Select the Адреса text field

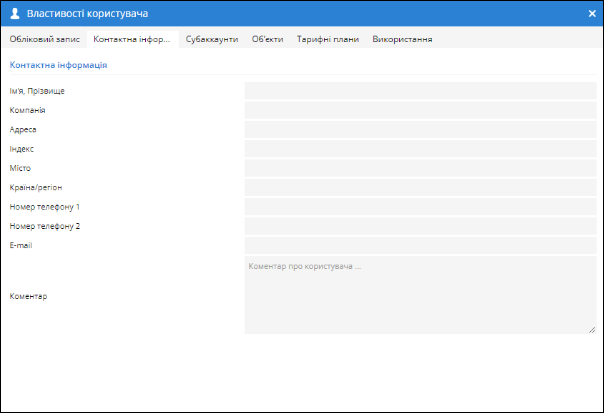pos(421,129)
